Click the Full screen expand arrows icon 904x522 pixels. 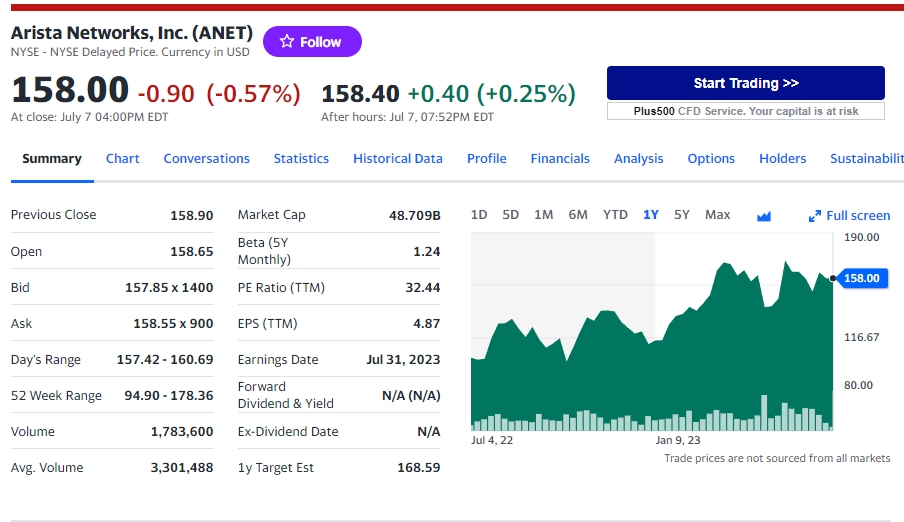pyautogui.click(x=815, y=216)
